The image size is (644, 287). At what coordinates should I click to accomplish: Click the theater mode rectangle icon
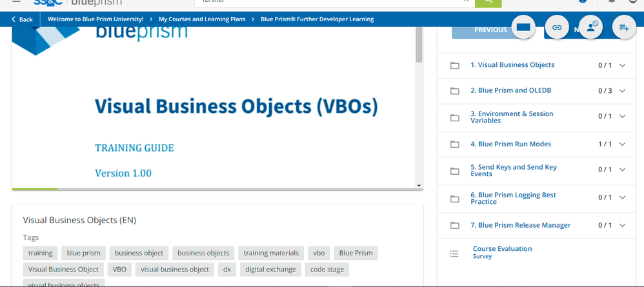523,28
